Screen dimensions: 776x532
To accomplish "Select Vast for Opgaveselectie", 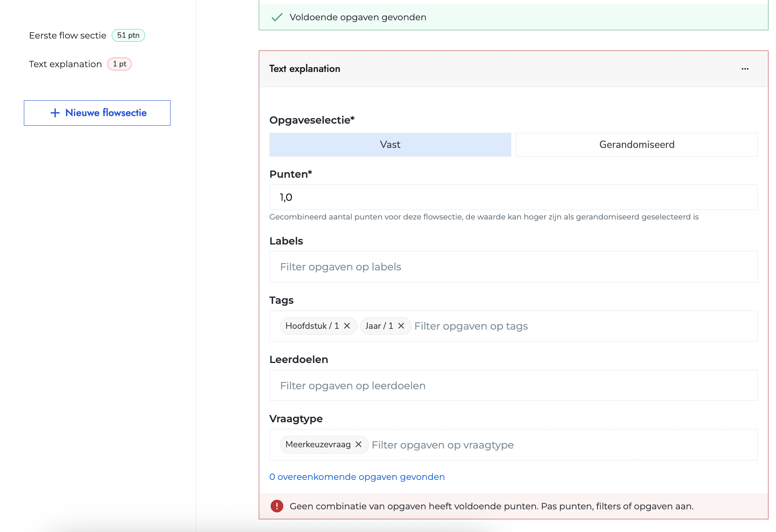I will (x=390, y=144).
